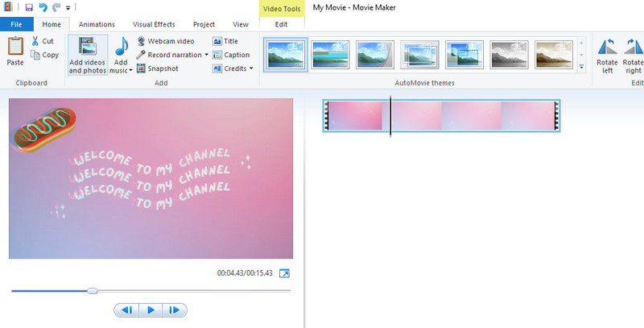
Task: Open the Record narration dropdown
Action: pyautogui.click(x=206, y=55)
